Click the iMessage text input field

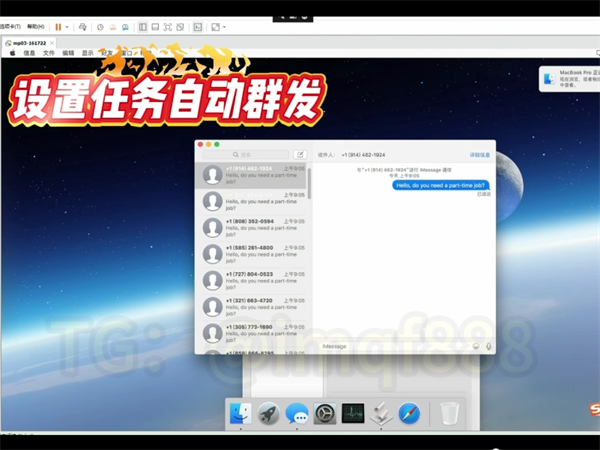(x=392, y=346)
